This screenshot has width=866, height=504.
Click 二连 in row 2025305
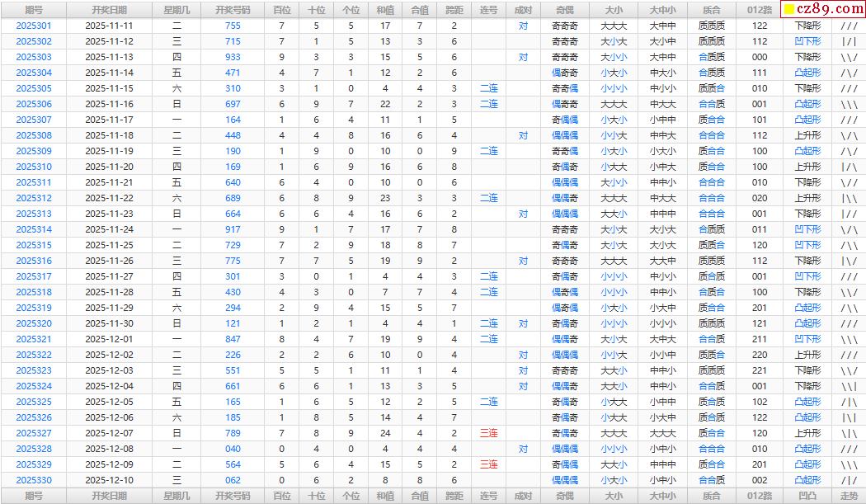tap(489, 88)
